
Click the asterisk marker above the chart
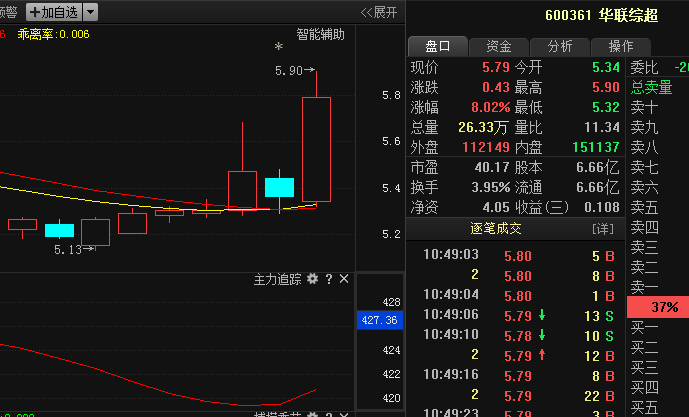[279, 46]
